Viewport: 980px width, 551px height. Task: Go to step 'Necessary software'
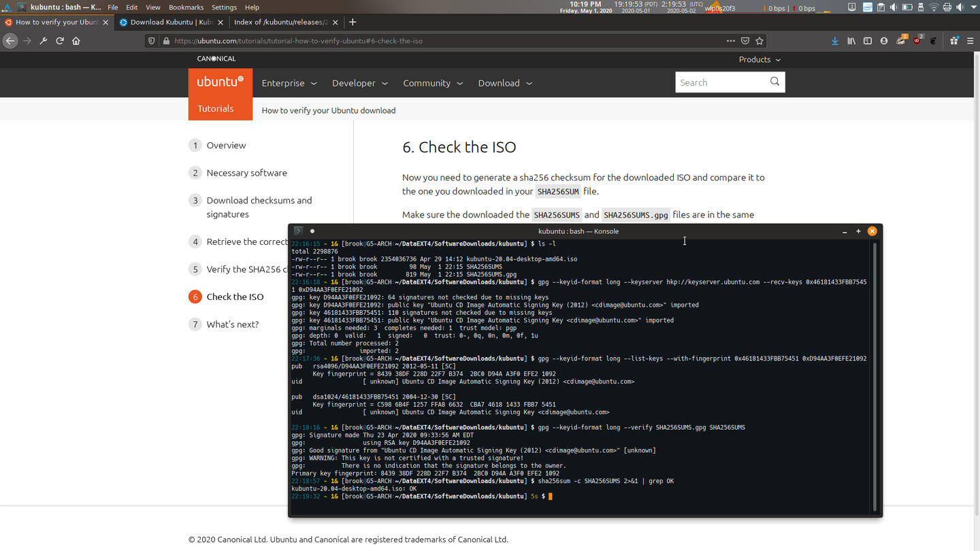click(246, 173)
